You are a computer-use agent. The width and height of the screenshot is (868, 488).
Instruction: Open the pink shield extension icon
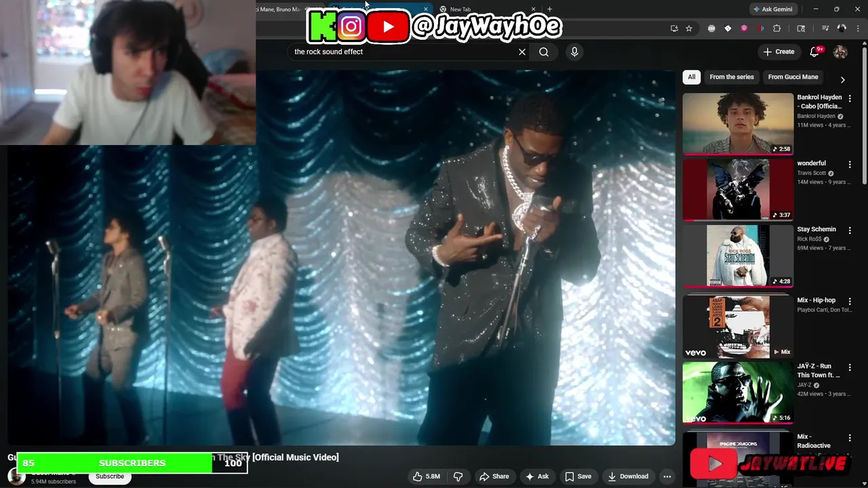pyautogui.click(x=744, y=28)
